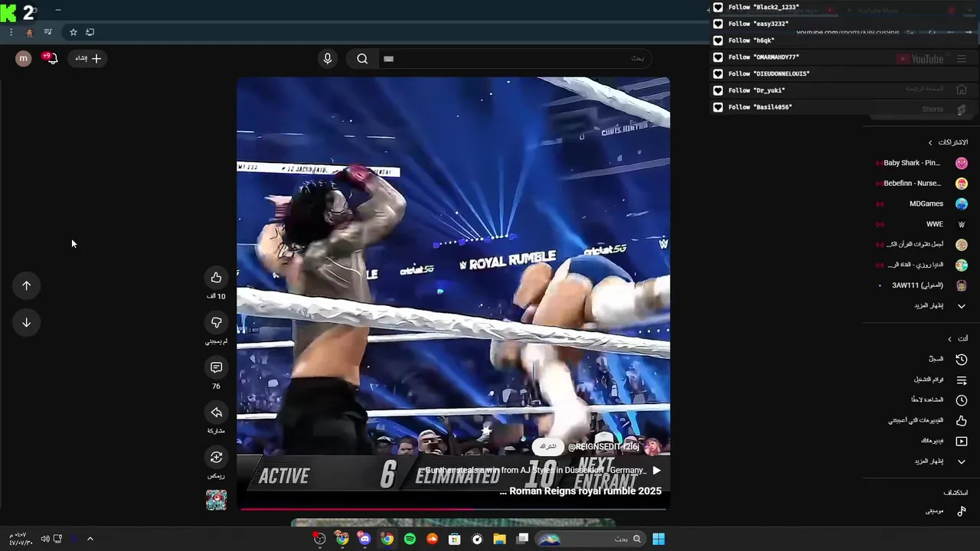The width and height of the screenshot is (980, 551).
Task: Click the YouTube logo
Action: point(921,59)
